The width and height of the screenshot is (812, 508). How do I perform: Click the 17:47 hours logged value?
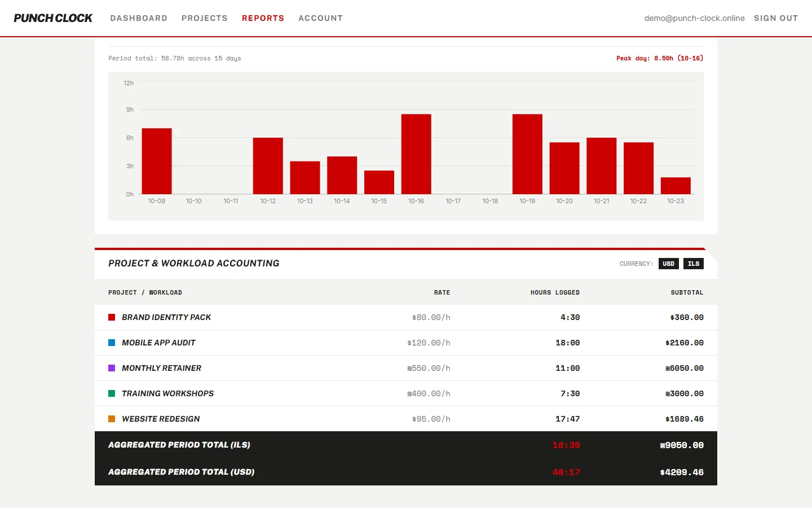567,419
